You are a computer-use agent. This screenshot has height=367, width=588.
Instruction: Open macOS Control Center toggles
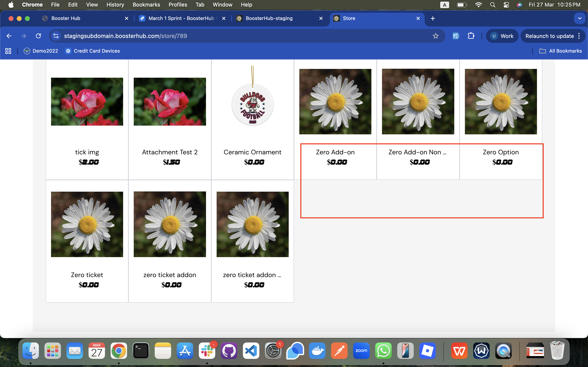[x=506, y=5]
